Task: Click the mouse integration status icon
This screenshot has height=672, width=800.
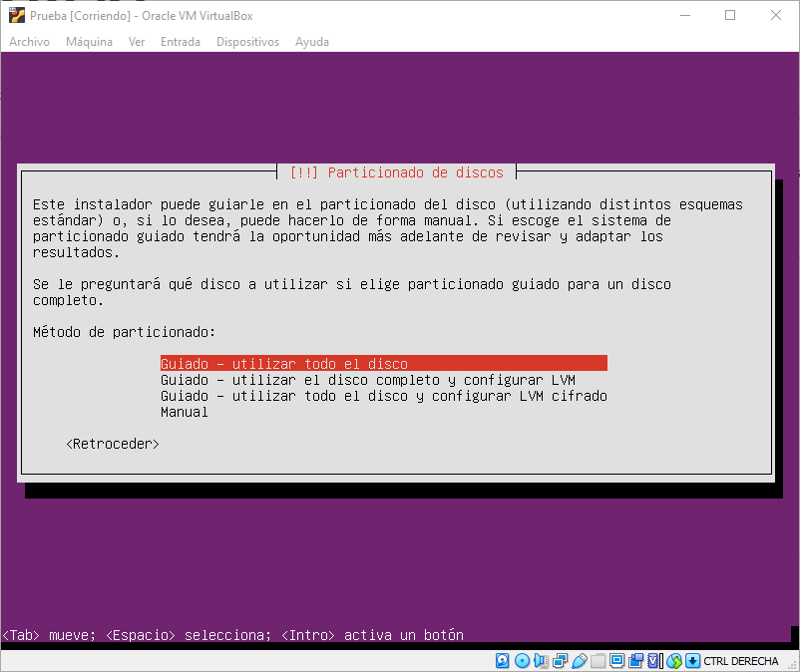Action: pyautogui.click(x=673, y=661)
